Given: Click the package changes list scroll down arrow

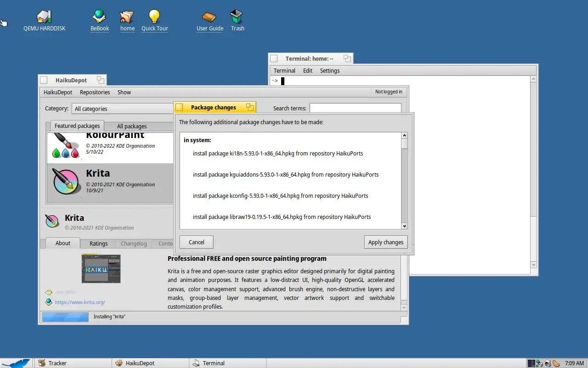Looking at the screenshot, I should point(404,226).
